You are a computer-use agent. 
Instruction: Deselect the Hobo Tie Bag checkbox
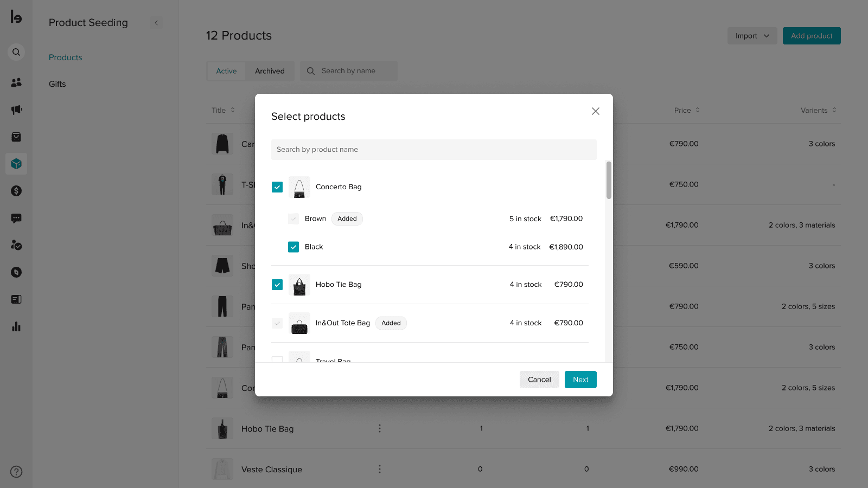coord(277,284)
